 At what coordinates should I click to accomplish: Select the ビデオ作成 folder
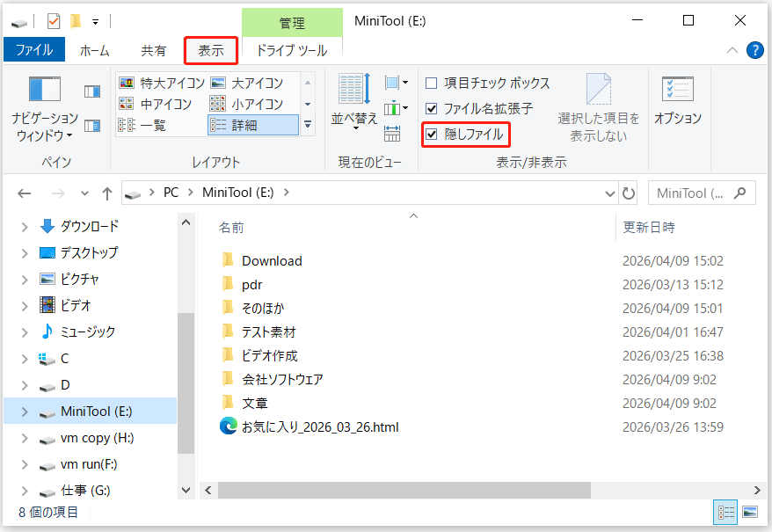pyautogui.click(x=269, y=355)
